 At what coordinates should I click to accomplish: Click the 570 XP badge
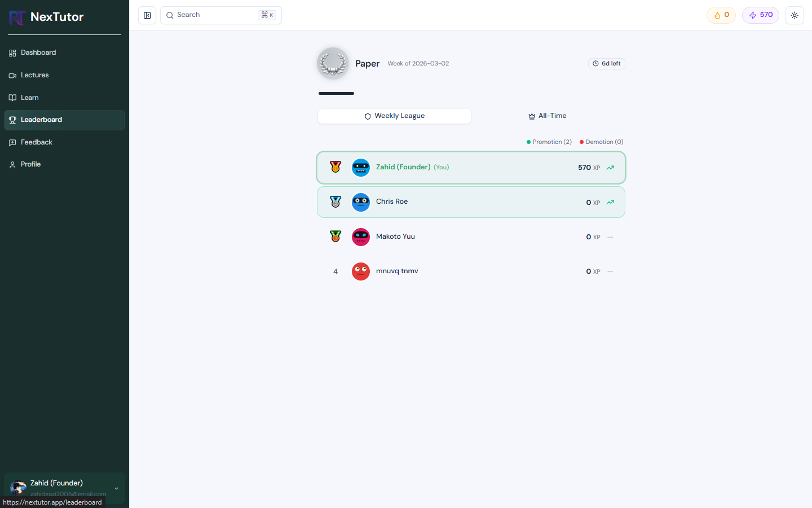[761, 15]
